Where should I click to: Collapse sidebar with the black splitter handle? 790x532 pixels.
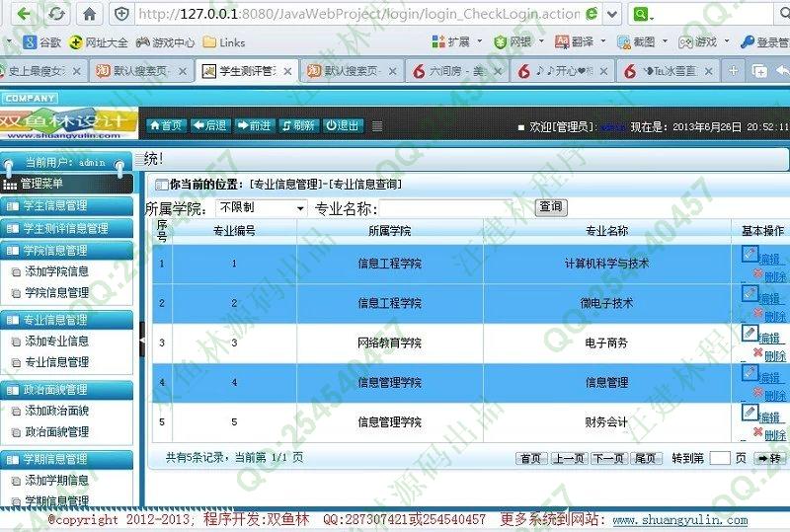(x=142, y=340)
